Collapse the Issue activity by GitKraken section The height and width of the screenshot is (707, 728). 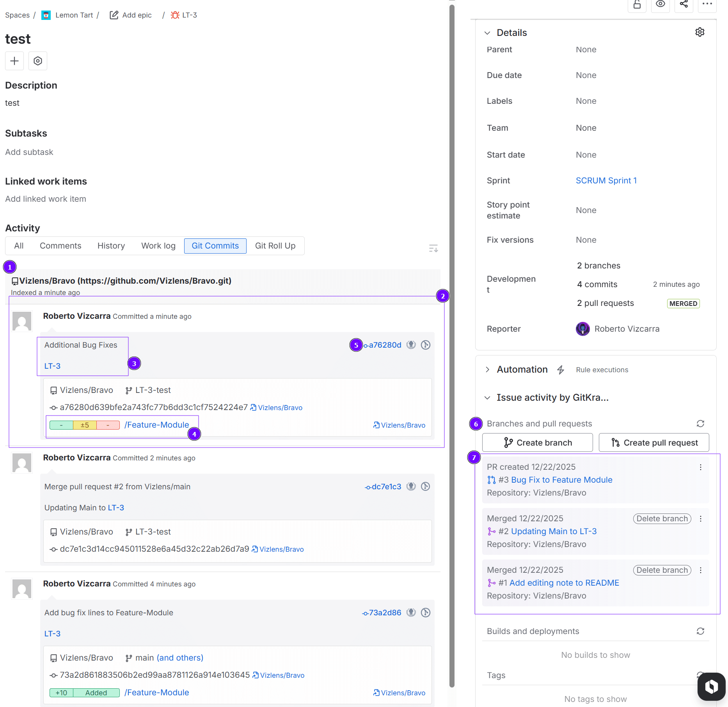click(x=487, y=398)
